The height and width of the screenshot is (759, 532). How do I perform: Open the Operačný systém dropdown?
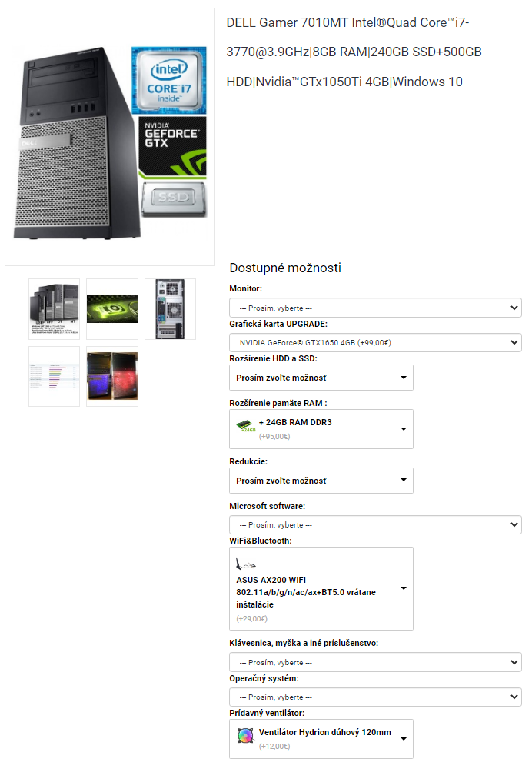[375, 697]
